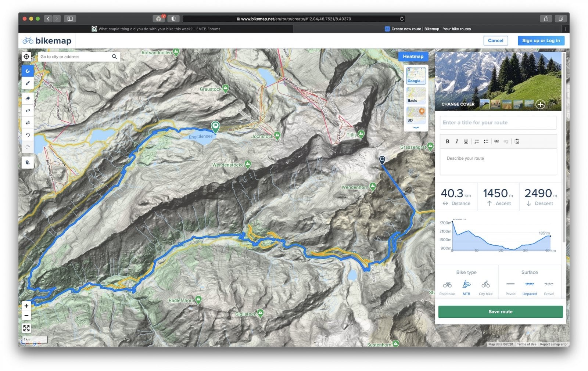Screen dimensions: 588x371
Task: Redo the route edit
Action: pos(28,147)
